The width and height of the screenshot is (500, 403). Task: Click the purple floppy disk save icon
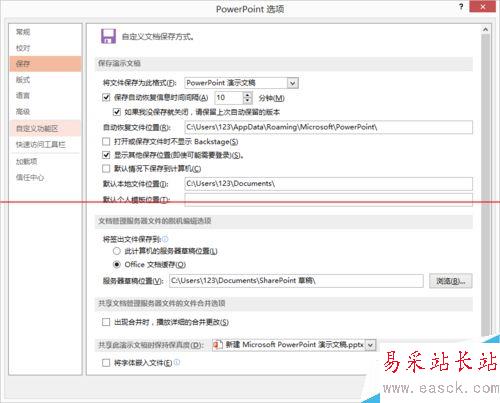coord(108,36)
